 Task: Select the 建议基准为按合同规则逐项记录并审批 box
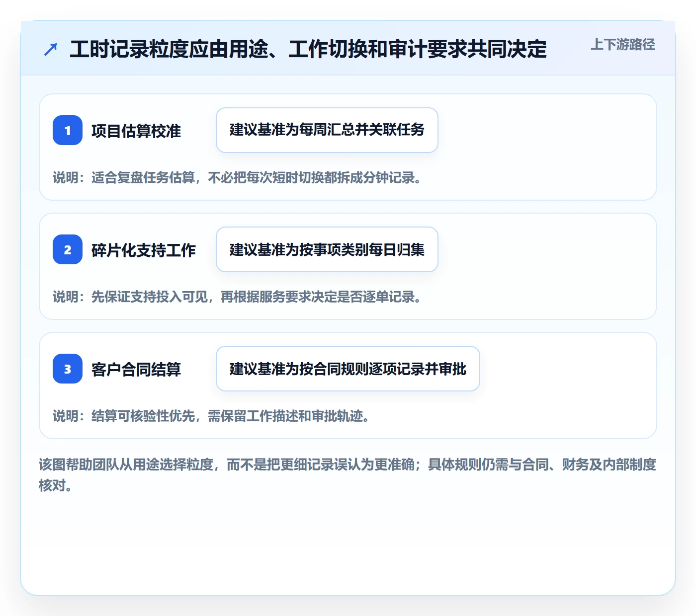[348, 369]
